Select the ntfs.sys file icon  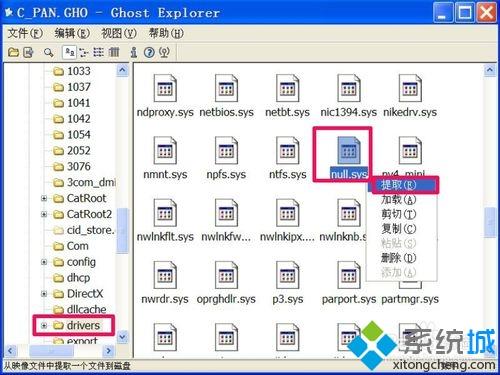point(287,150)
